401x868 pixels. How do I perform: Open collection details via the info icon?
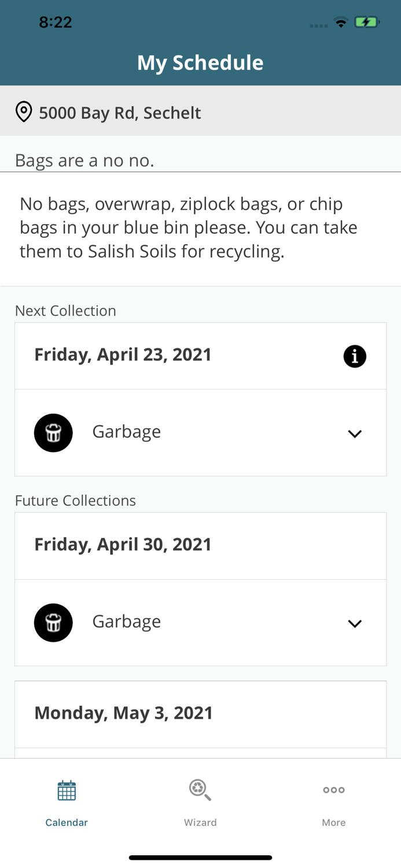[x=355, y=356]
